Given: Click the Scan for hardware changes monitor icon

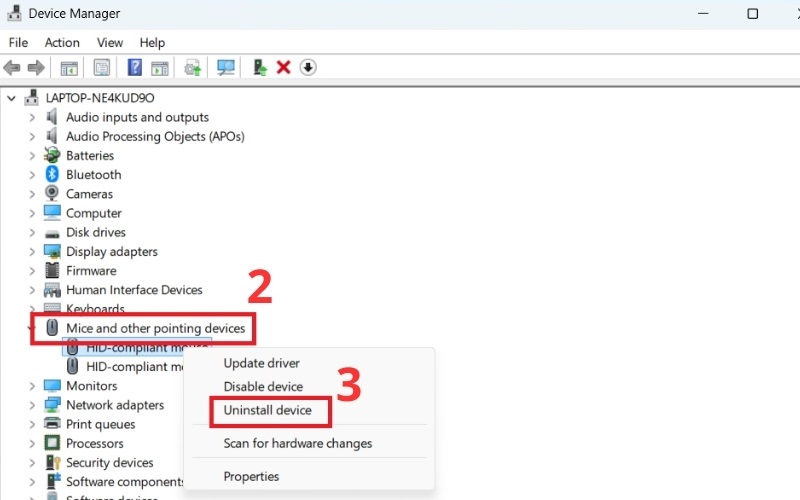Looking at the screenshot, I should [x=226, y=68].
